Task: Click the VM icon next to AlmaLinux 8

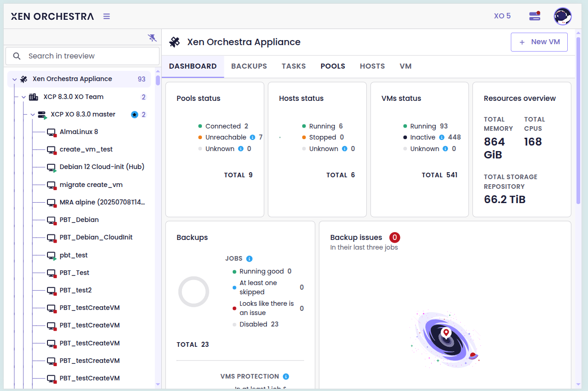Action: 52,132
